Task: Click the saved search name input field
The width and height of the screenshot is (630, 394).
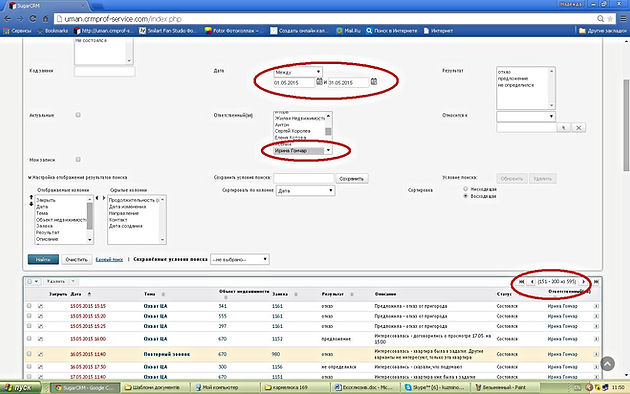Action: [304, 178]
